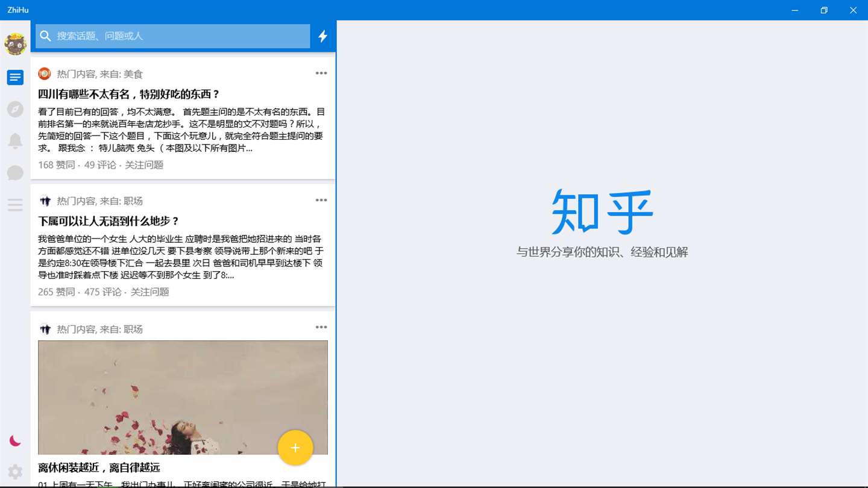Screen dimensions: 868x488
Task: Open more options for the 离休闲装越近 post
Action: (321, 327)
